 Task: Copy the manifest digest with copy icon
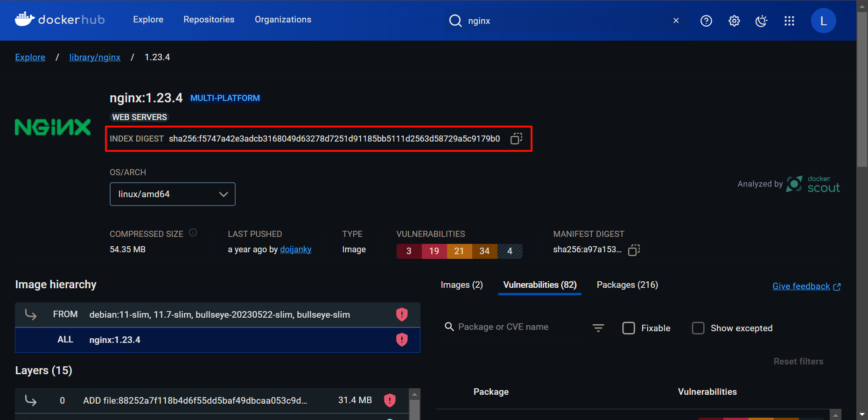click(634, 250)
